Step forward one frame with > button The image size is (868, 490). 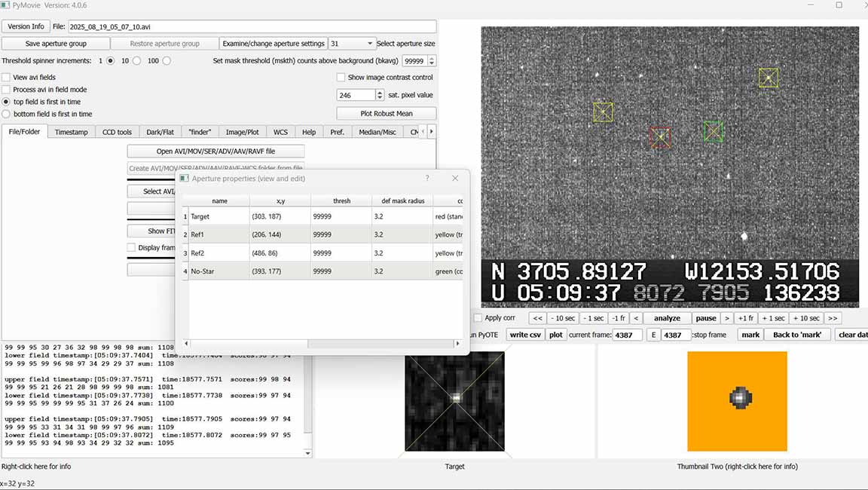(x=727, y=318)
